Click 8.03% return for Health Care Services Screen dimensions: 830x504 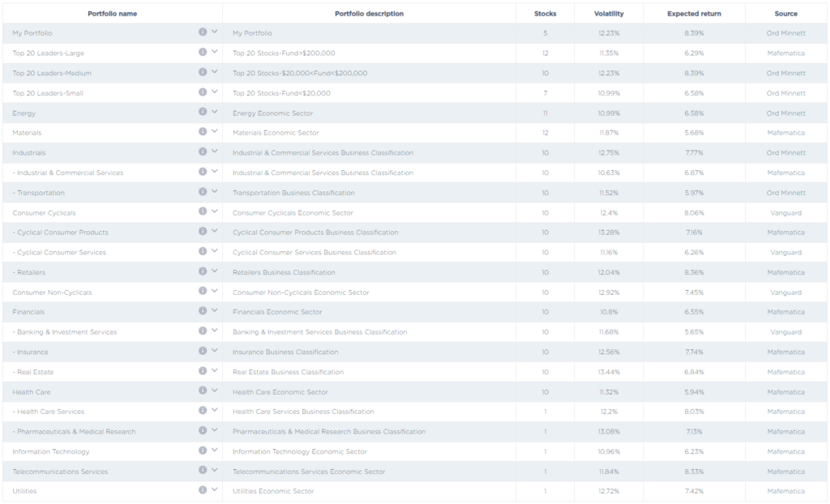point(694,412)
